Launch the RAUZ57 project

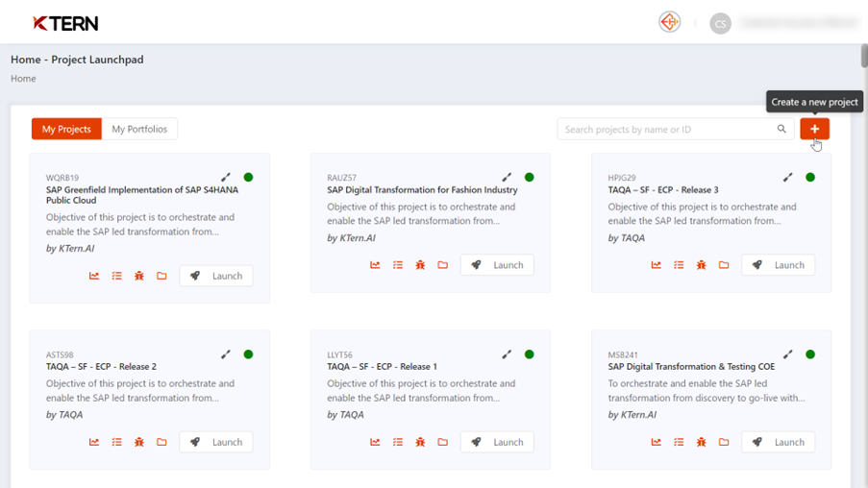tap(497, 265)
